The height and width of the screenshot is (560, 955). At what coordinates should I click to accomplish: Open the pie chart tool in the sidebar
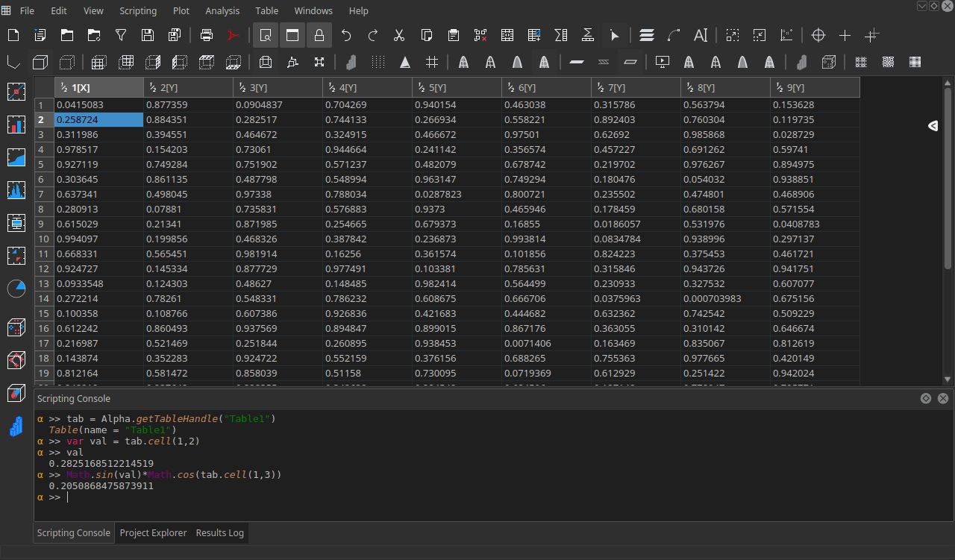tap(16, 289)
